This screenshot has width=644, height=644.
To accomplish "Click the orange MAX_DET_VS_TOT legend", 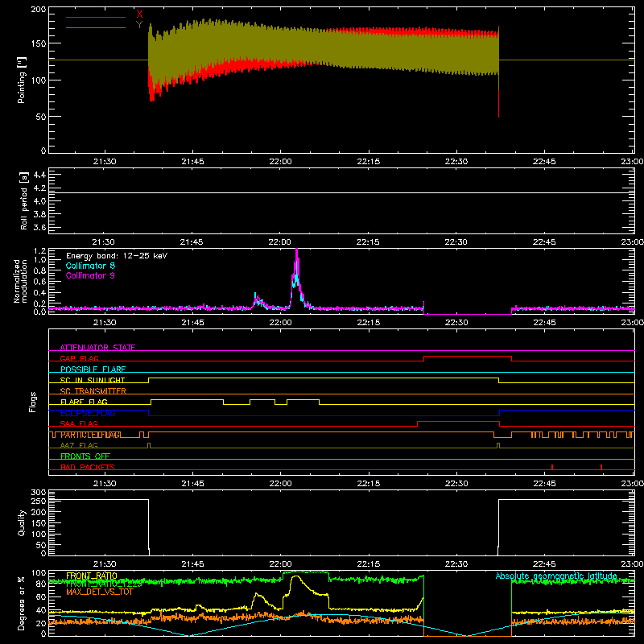I will (100, 592).
